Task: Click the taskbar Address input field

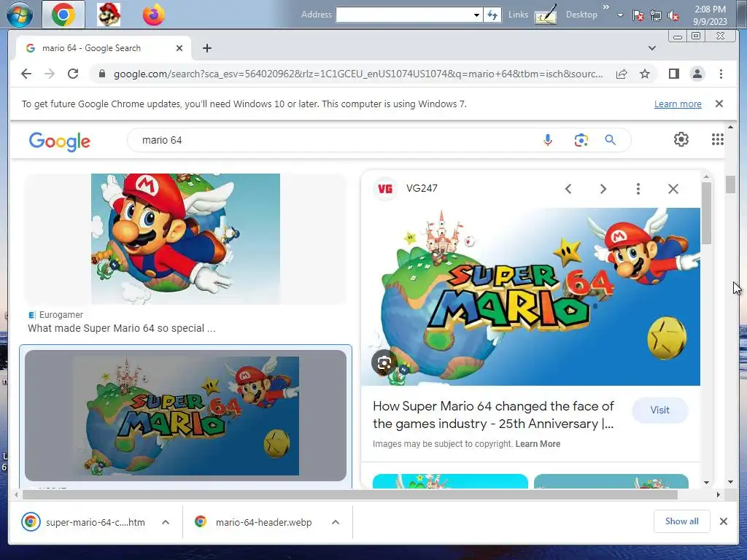Action: coord(403,15)
